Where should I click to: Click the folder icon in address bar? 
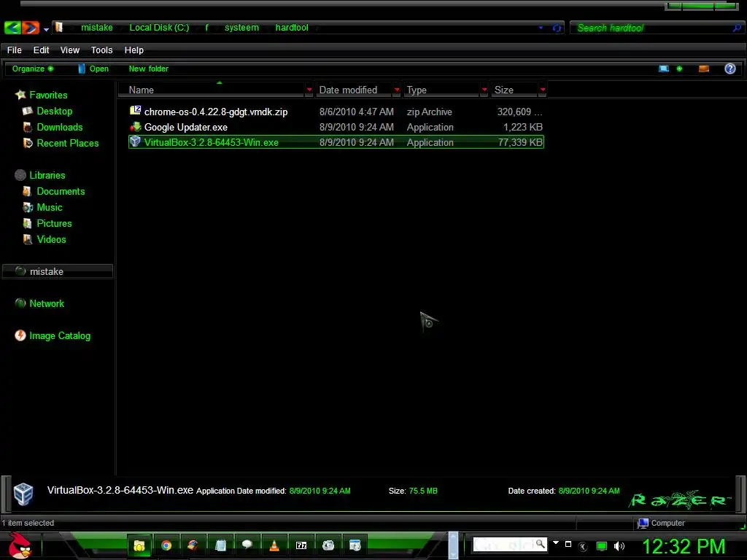pos(59,27)
